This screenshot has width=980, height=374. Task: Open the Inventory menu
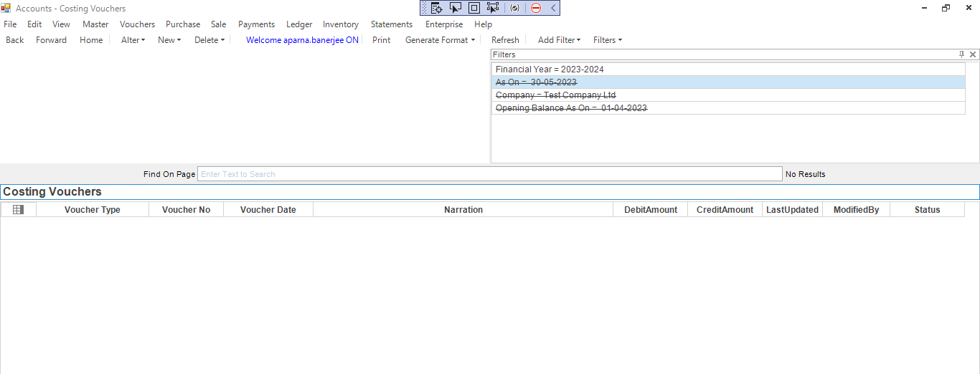[340, 24]
